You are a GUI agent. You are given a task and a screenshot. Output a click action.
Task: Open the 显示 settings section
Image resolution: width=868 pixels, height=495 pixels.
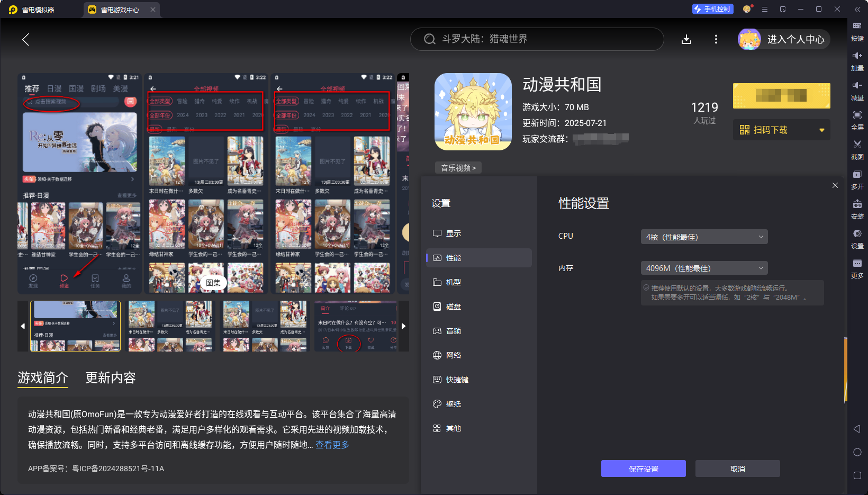click(479, 233)
